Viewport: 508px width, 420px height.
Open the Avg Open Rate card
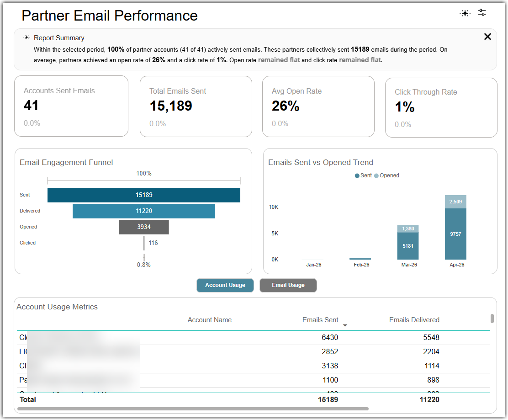pos(318,106)
